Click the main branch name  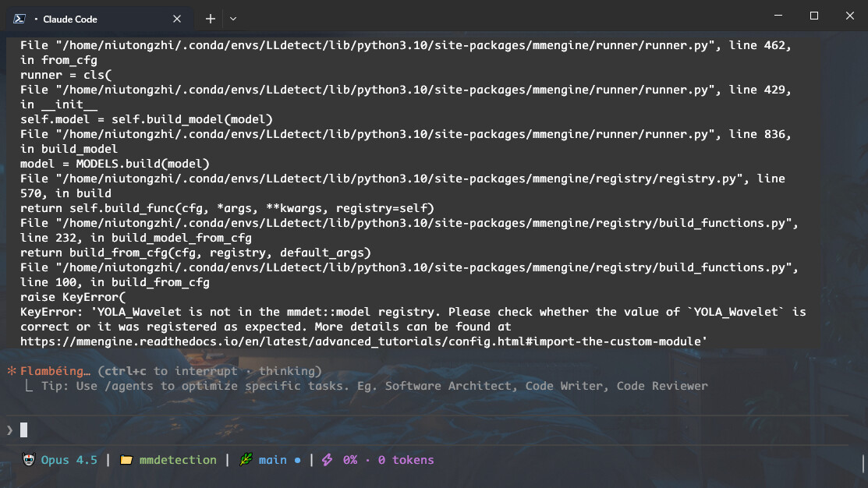[273, 460]
